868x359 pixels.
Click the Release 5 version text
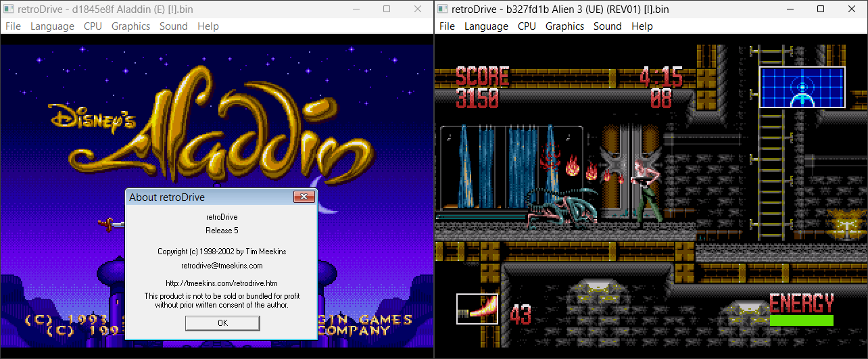coord(222,231)
